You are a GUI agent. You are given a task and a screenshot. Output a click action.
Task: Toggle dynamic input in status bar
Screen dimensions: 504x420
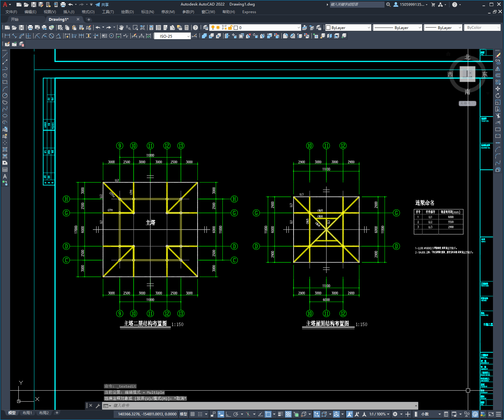point(221,414)
